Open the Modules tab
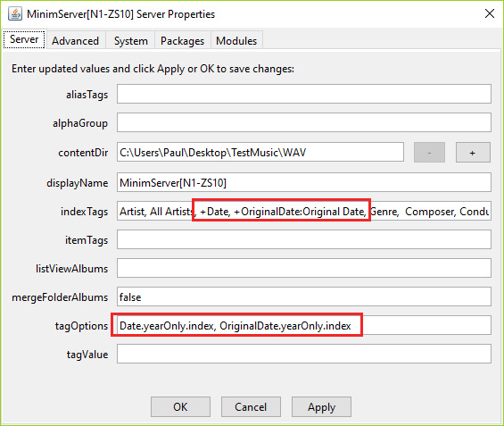The width and height of the screenshot is (504, 426). 236,41
